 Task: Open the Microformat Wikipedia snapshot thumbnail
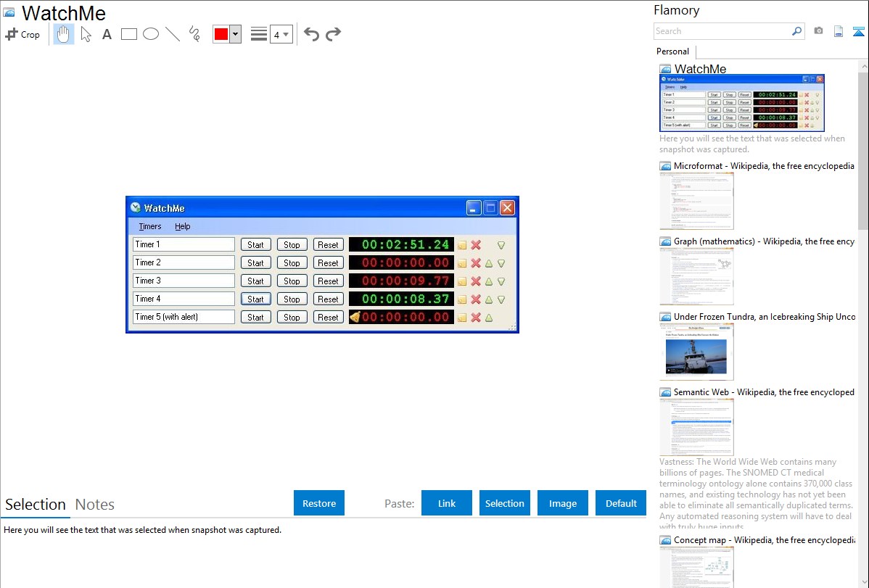696,201
